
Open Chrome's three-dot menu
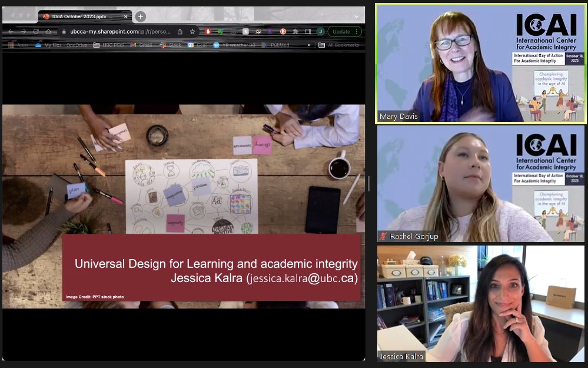click(357, 32)
